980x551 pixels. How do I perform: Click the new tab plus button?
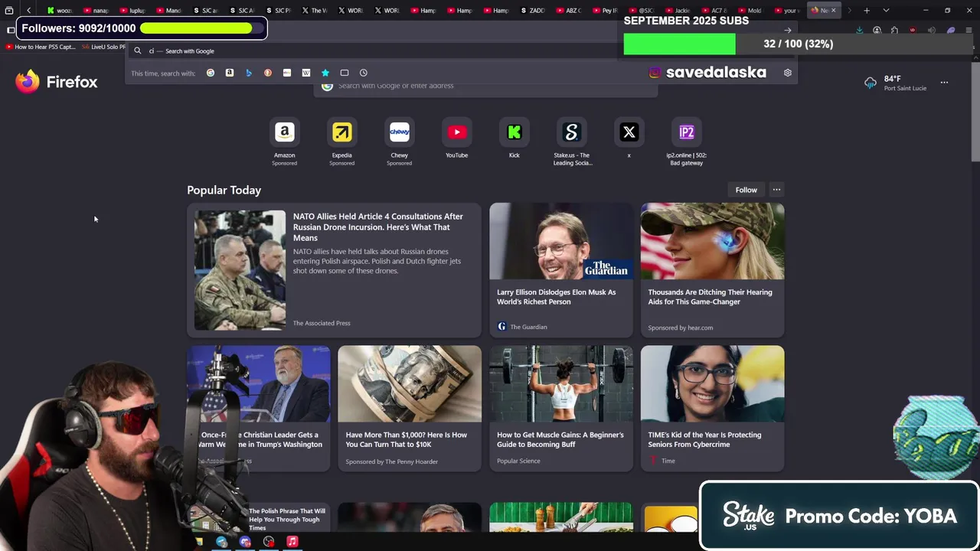pyautogui.click(x=867, y=11)
